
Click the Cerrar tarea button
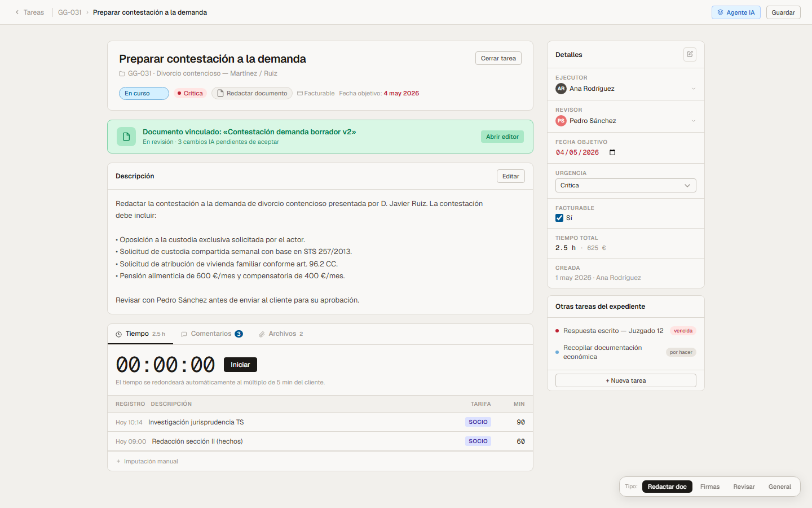(x=498, y=58)
